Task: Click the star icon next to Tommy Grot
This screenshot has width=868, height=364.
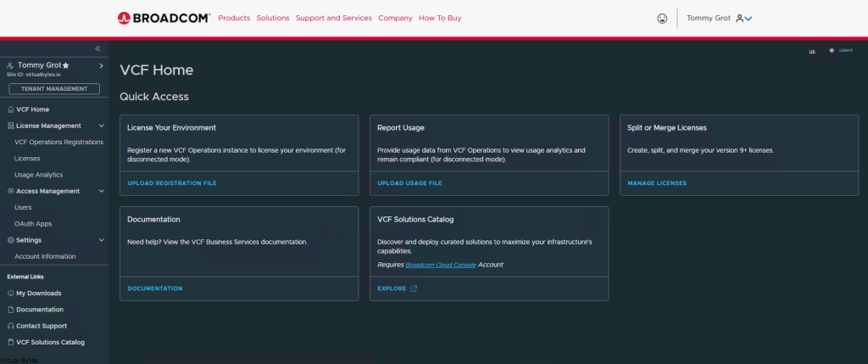Action: click(66, 65)
